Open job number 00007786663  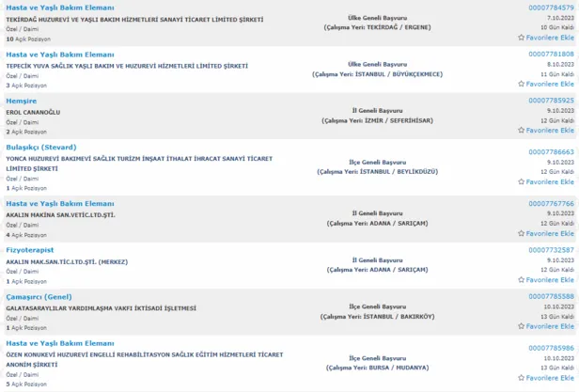pos(550,150)
